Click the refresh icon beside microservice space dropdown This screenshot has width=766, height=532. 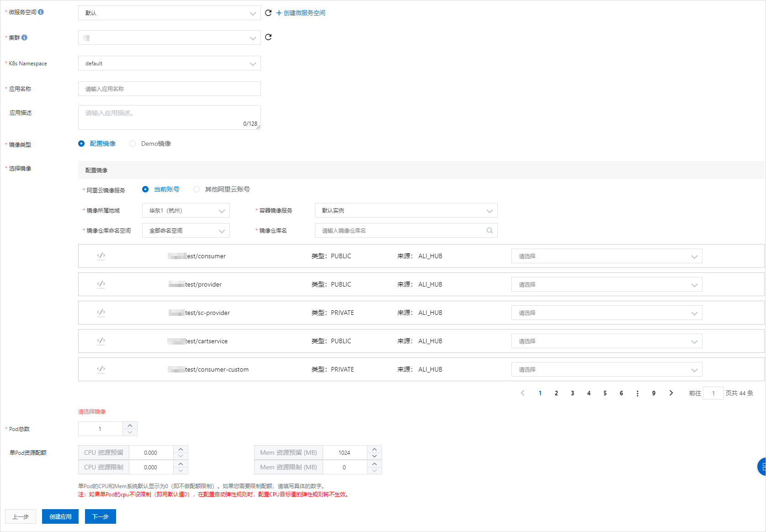(x=268, y=13)
